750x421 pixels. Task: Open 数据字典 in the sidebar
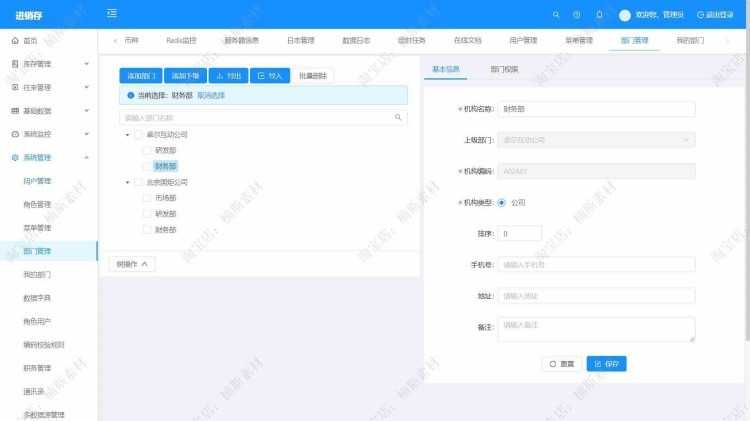pos(37,298)
